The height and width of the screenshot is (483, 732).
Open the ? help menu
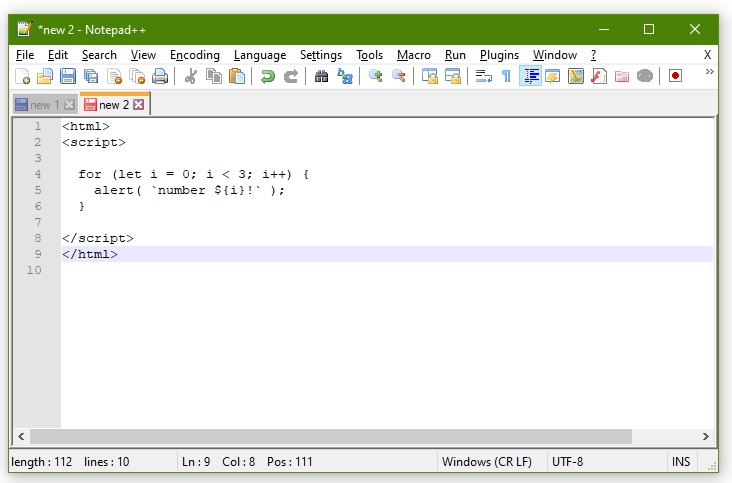(593, 55)
